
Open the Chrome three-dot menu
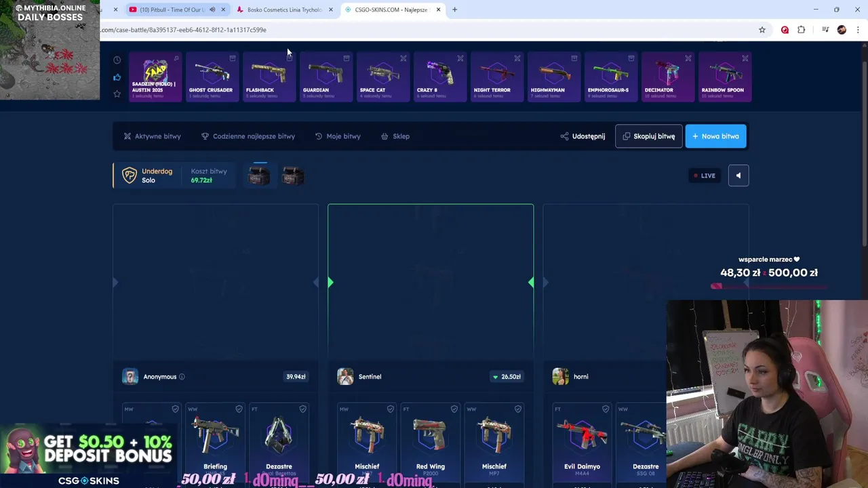click(x=858, y=30)
